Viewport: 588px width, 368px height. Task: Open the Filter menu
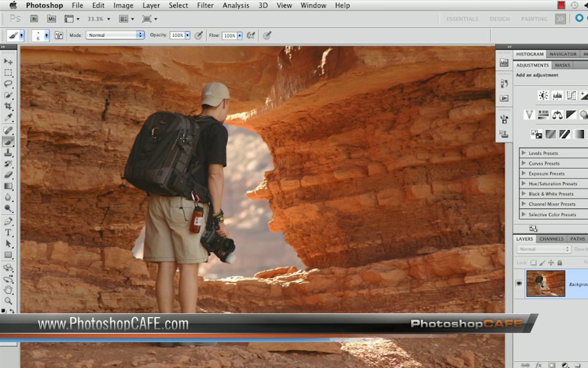point(205,6)
